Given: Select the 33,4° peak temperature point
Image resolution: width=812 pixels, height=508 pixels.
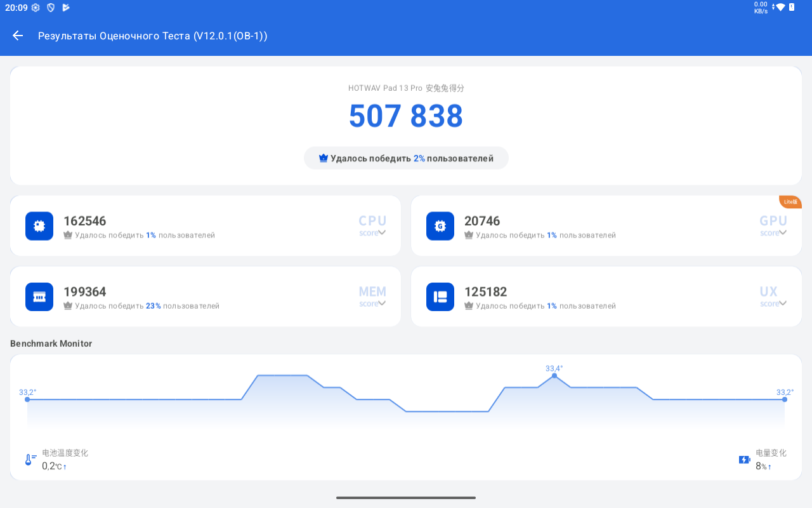Looking at the screenshot, I should [554, 376].
